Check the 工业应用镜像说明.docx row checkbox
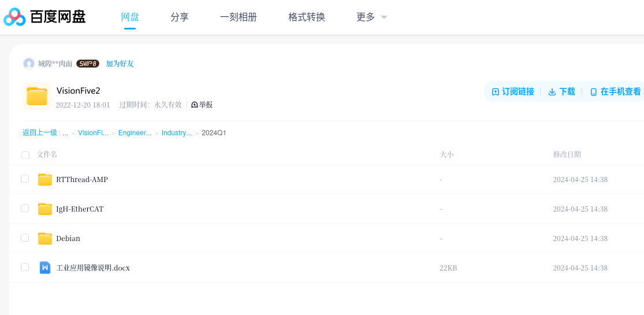 click(25, 267)
